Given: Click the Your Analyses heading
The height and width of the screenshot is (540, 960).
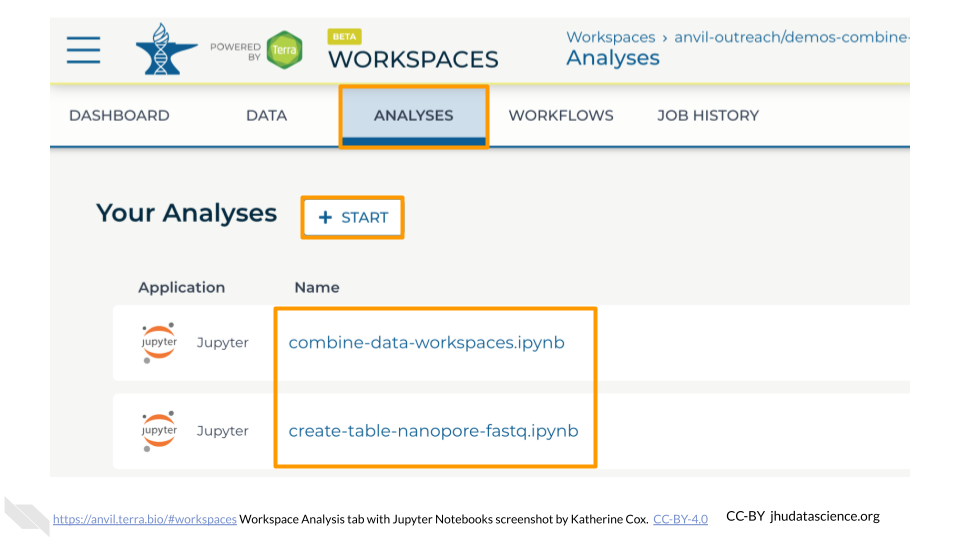Looking at the screenshot, I should [187, 213].
